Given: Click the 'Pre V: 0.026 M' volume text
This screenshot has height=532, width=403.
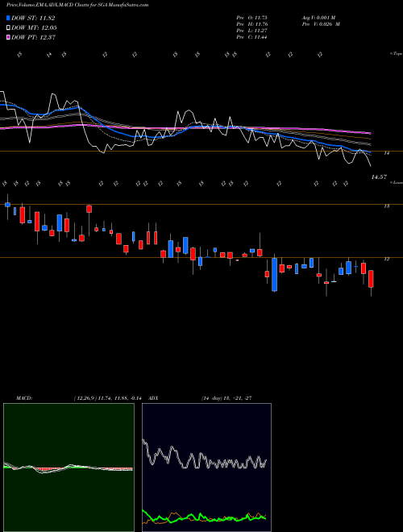Looking at the screenshot, I should click(321, 24).
